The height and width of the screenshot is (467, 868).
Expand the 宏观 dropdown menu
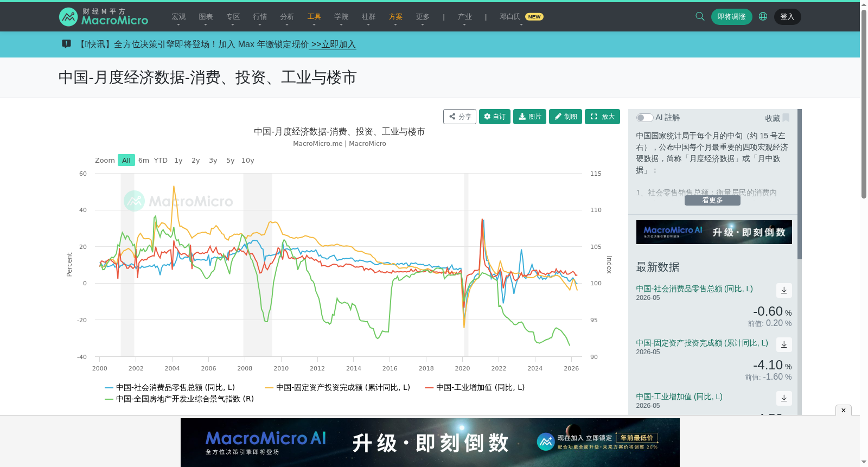[178, 17]
